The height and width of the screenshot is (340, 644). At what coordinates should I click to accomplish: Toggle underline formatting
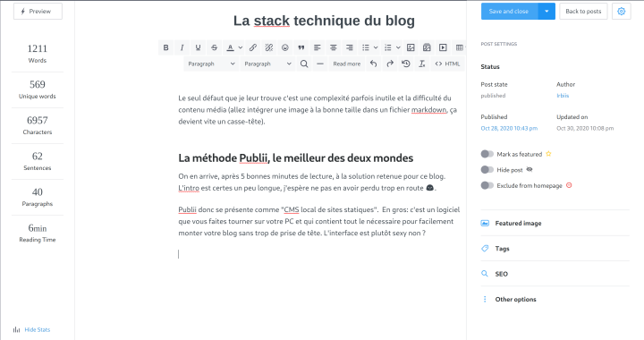(198, 47)
